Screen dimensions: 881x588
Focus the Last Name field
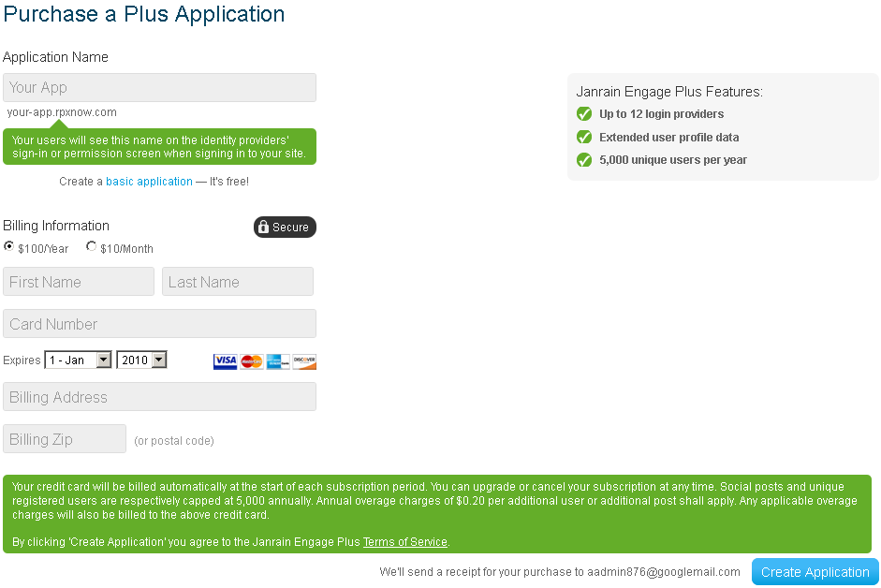[x=238, y=282]
